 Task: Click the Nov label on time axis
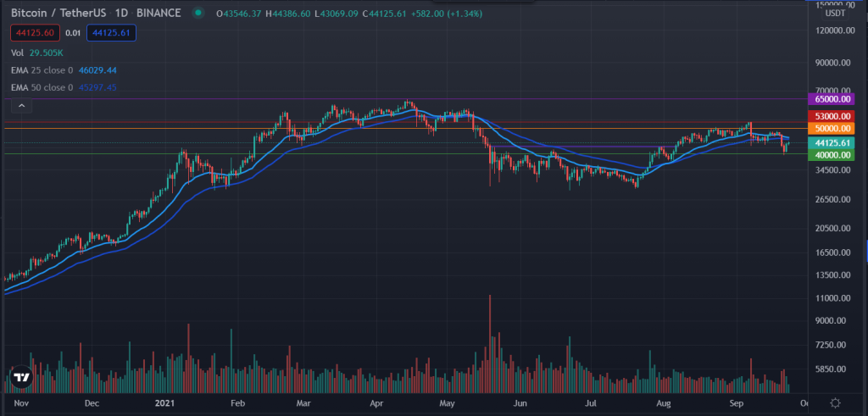(20, 402)
